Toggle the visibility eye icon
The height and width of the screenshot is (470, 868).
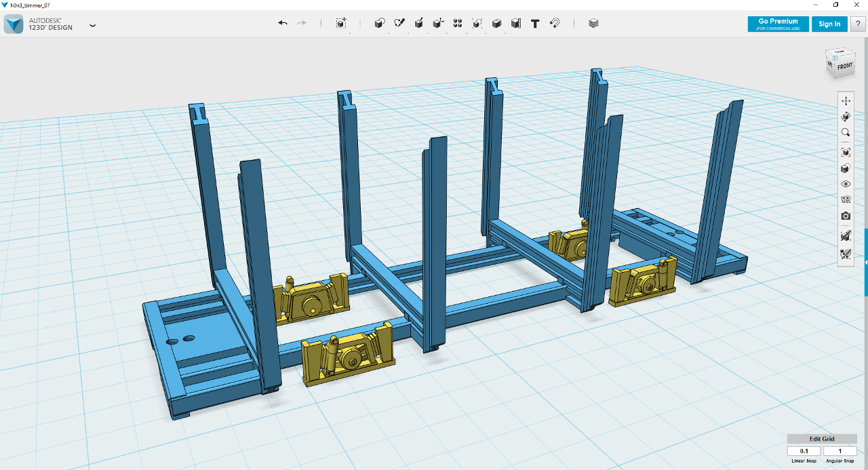846,184
